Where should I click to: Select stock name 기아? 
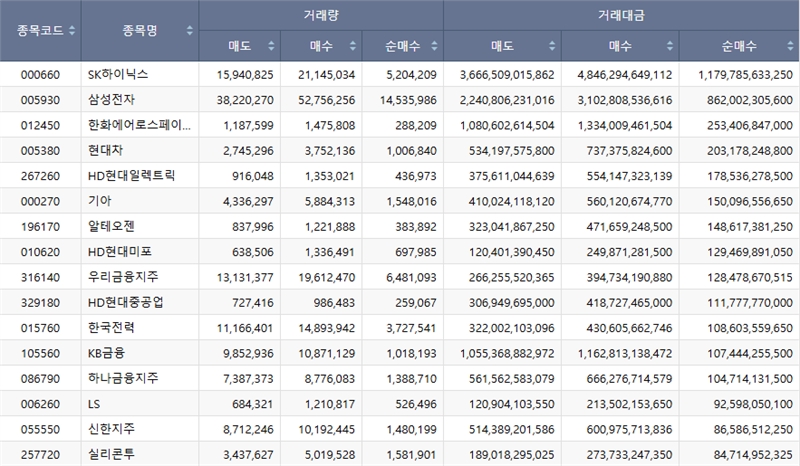coord(99,201)
